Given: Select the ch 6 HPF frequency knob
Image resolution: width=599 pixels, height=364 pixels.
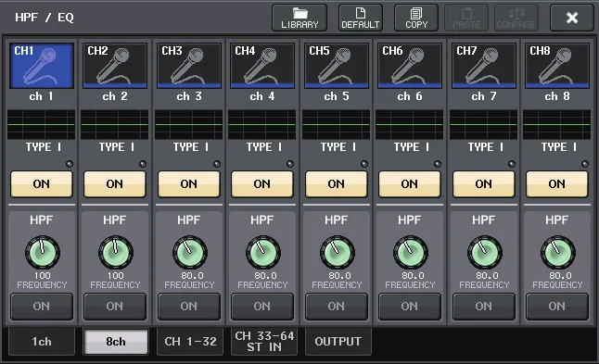Looking at the screenshot, I should click(x=411, y=253).
